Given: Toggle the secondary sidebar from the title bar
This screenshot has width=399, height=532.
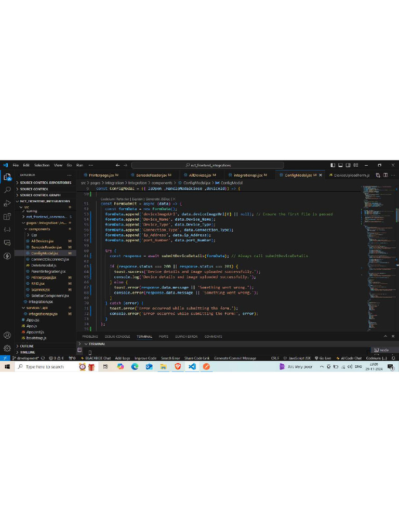Looking at the screenshot, I should [x=348, y=165].
